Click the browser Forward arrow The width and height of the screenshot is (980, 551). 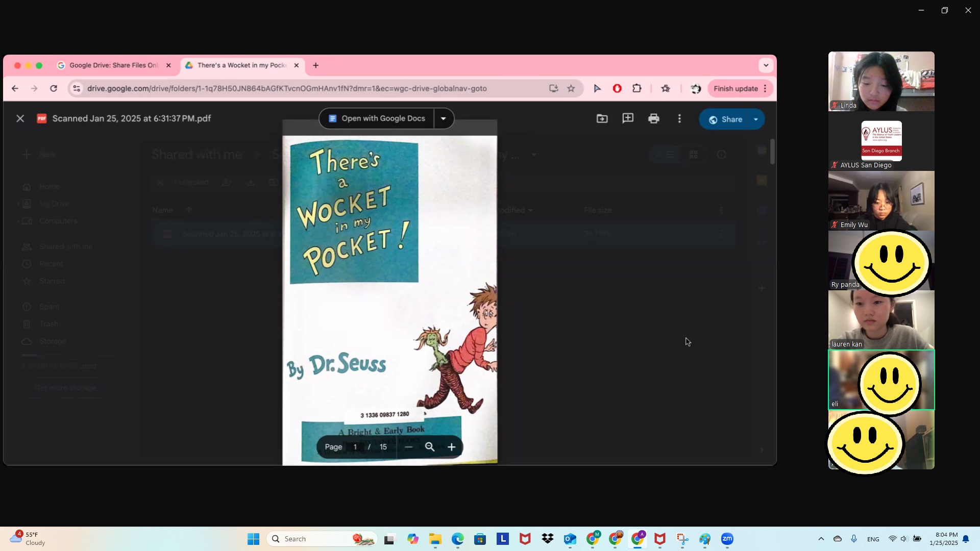[x=34, y=88]
